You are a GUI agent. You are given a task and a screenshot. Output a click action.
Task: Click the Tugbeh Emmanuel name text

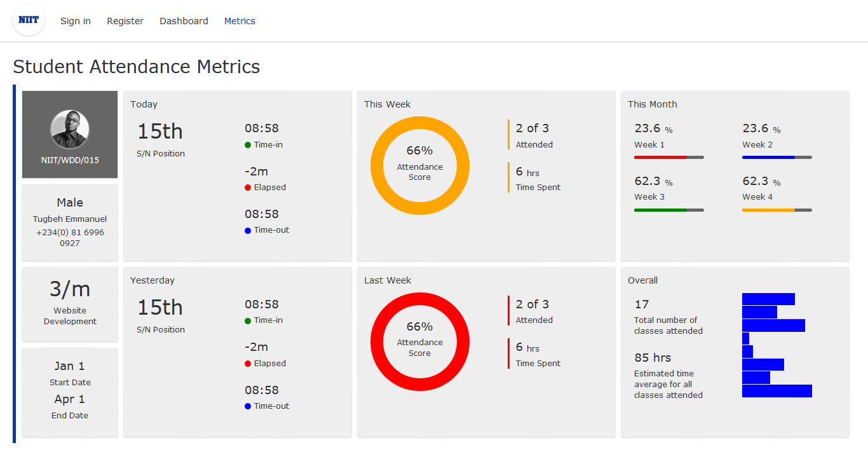tap(70, 219)
